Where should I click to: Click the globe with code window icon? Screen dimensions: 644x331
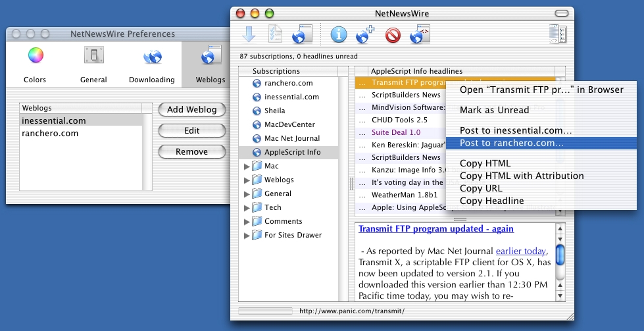pos(420,34)
